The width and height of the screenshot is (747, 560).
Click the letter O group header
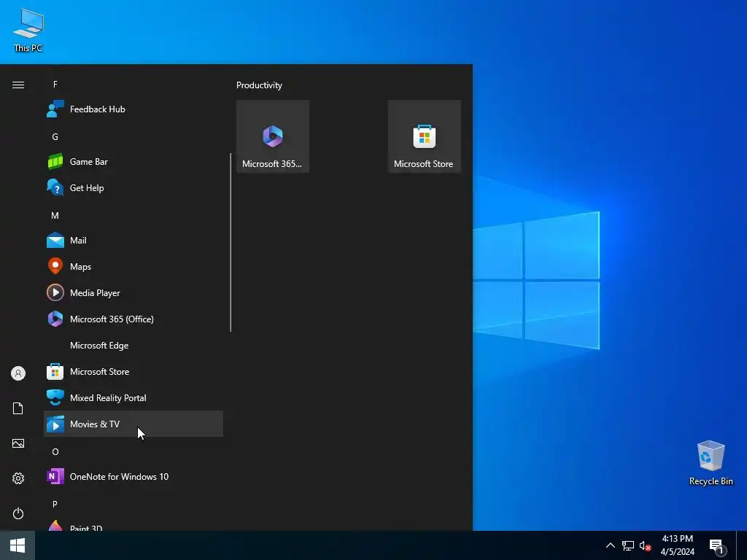click(x=55, y=451)
